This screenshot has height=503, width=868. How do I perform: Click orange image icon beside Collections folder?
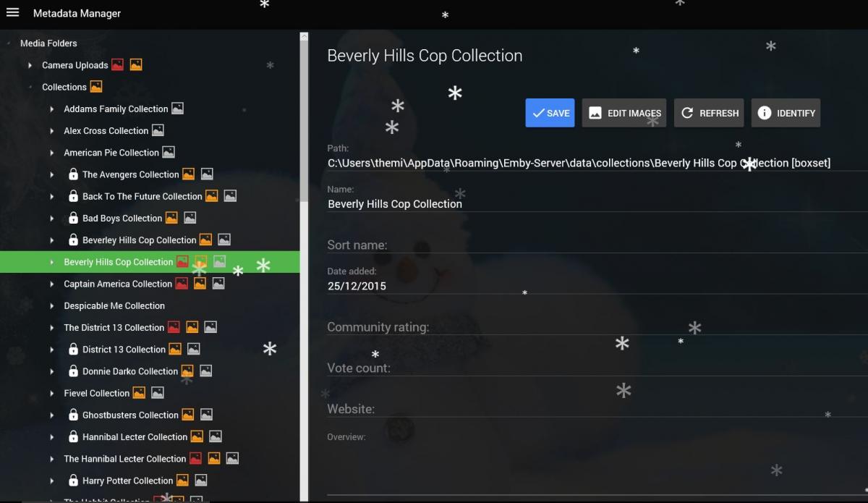pyautogui.click(x=96, y=87)
